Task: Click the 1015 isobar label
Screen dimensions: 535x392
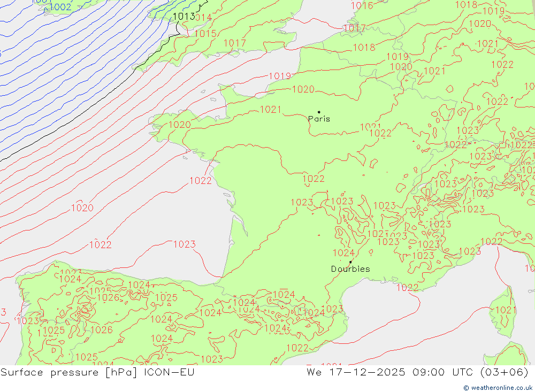Action: pyautogui.click(x=205, y=34)
